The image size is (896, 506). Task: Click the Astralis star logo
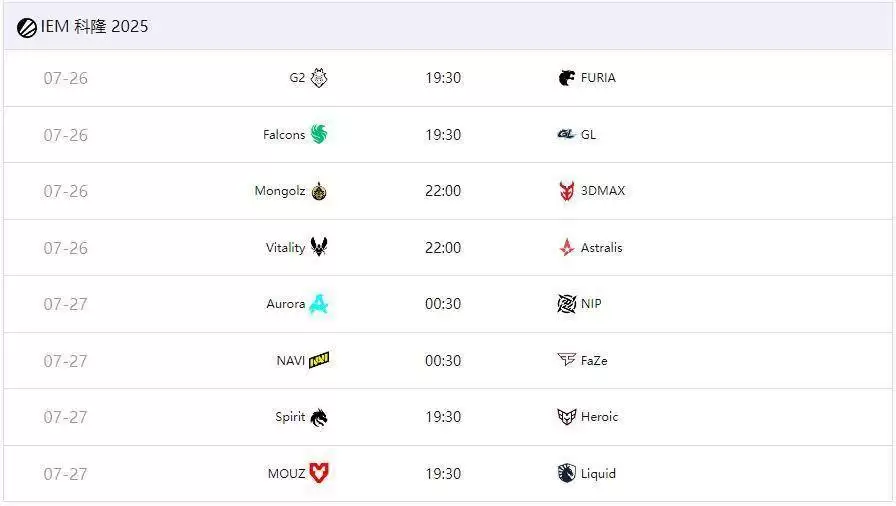coord(567,247)
